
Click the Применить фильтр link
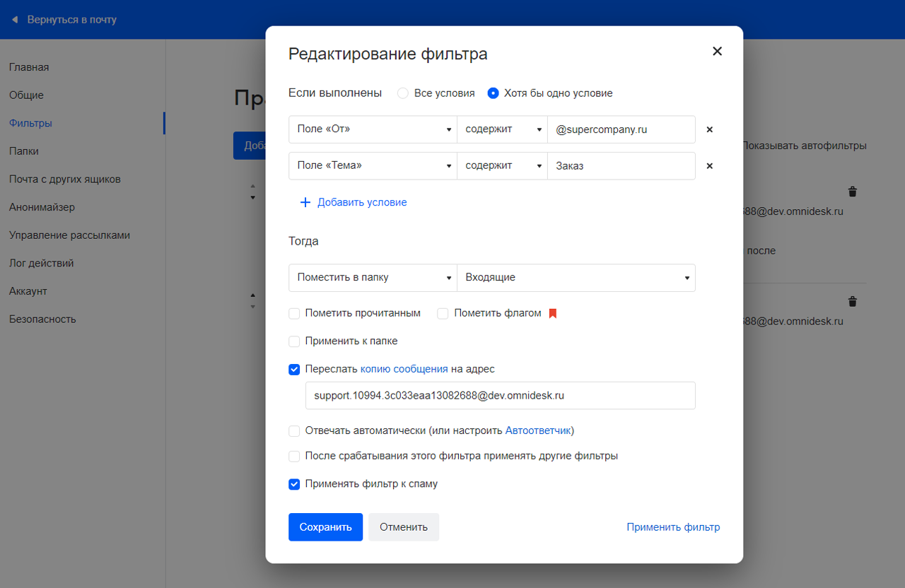tap(673, 527)
